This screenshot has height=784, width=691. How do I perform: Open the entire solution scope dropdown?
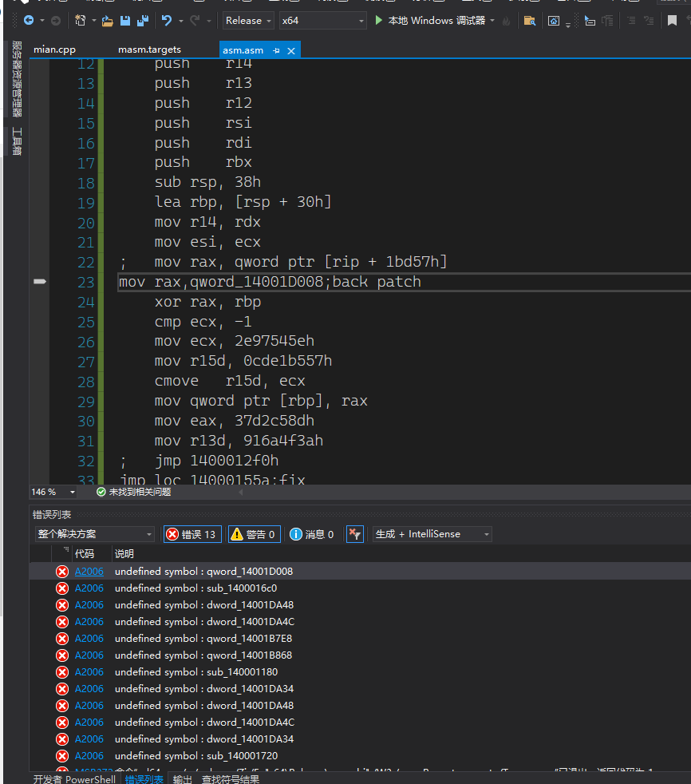[x=94, y=534]
